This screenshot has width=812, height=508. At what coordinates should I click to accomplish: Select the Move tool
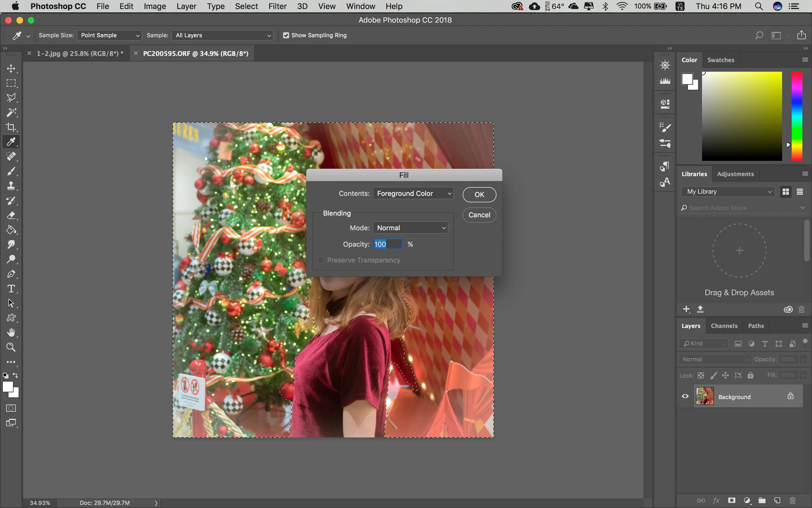click(11, 69)
